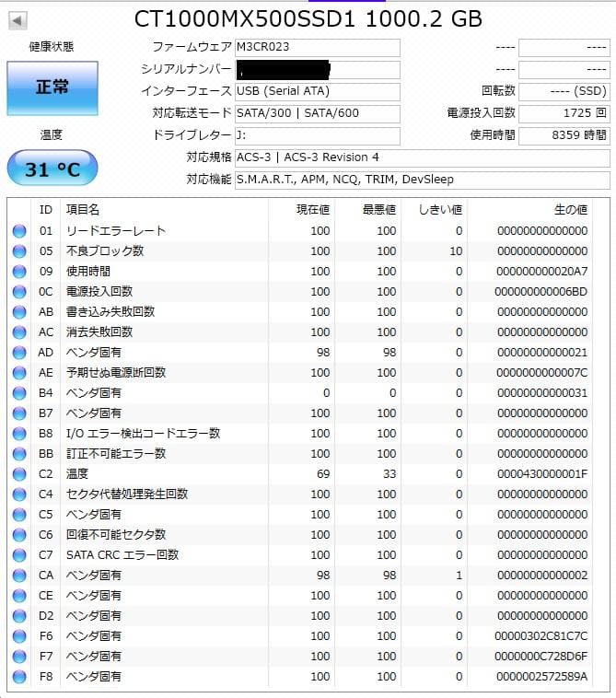Viewport: 616px width, 698px height.
Task: Select firmware field M3CR023
Action: click(318, 48)
